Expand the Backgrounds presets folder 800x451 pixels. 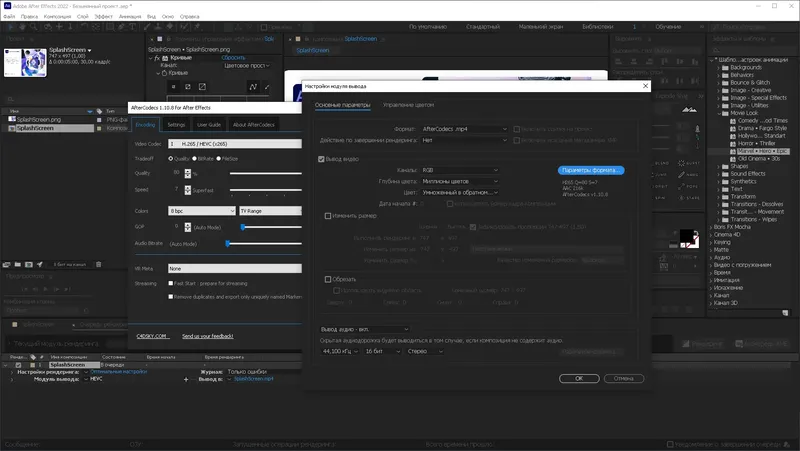tap(718, 67)
